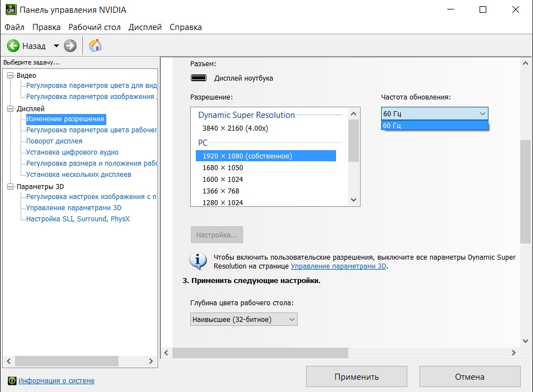Click the laptop display connector icon

199,78
